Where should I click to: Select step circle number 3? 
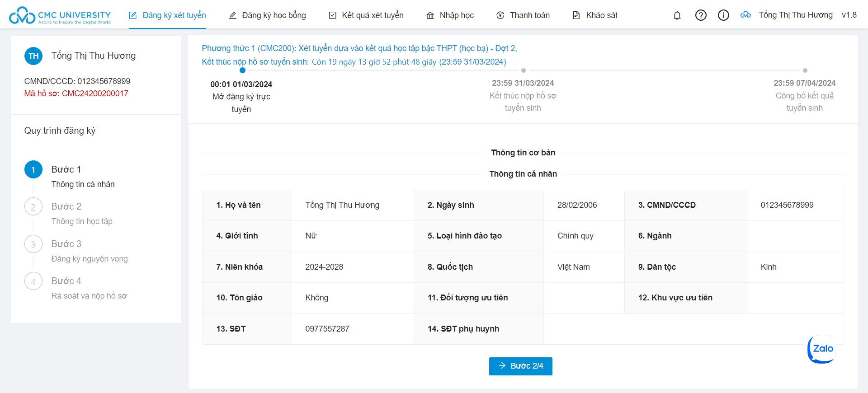(33, 244)
